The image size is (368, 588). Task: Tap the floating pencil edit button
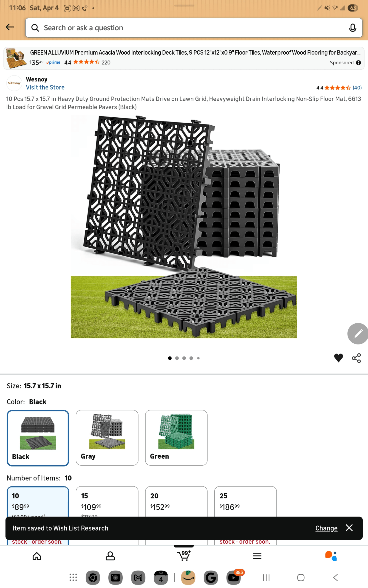[357, 334]
